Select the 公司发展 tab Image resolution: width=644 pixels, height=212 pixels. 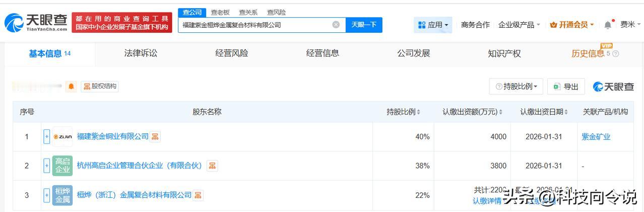point(413,53)
